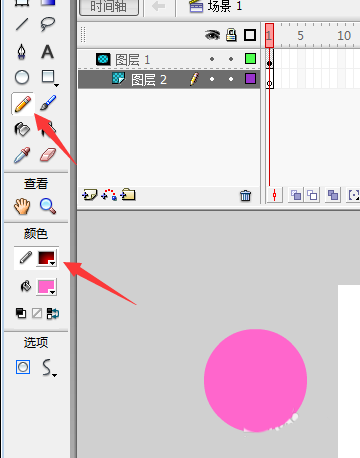Click the 场景 1 scene label
The width and height of the screenshot is (360, 458).
[225, 6]
